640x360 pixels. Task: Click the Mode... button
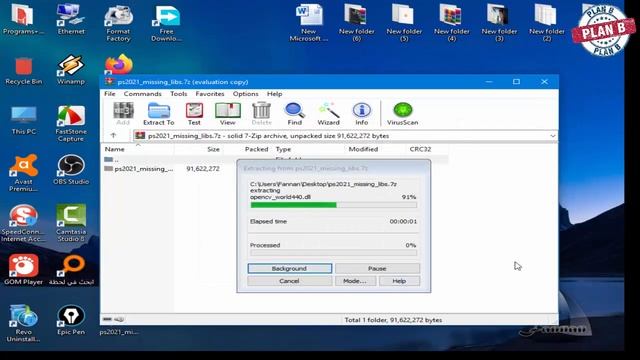pyautogui.click(x=355, y=281)
